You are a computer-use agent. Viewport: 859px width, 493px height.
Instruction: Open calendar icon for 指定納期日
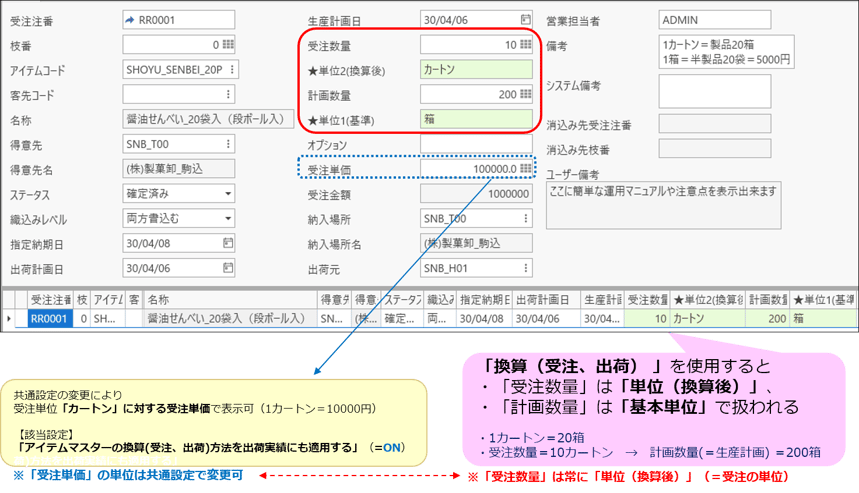coord(228,243)
